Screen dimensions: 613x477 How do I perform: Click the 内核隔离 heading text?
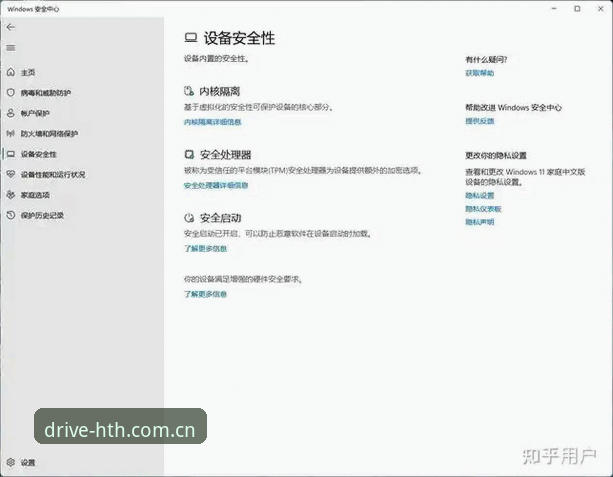tap(219, 91)
